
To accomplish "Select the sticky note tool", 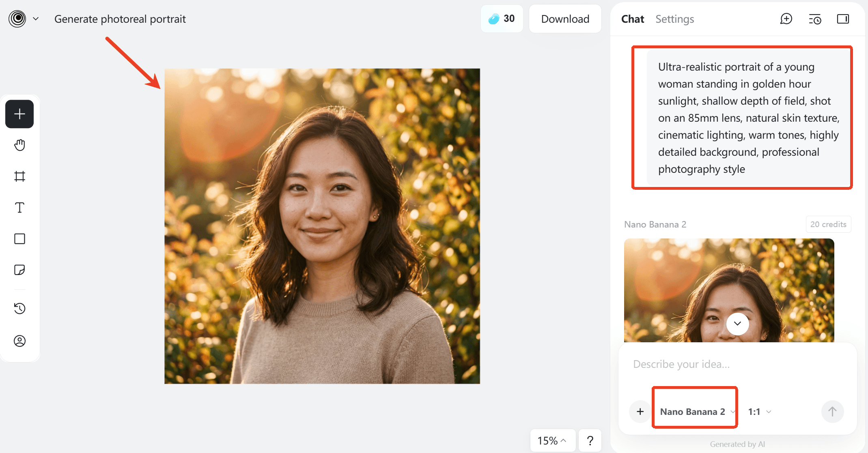I will coord(19,270).
